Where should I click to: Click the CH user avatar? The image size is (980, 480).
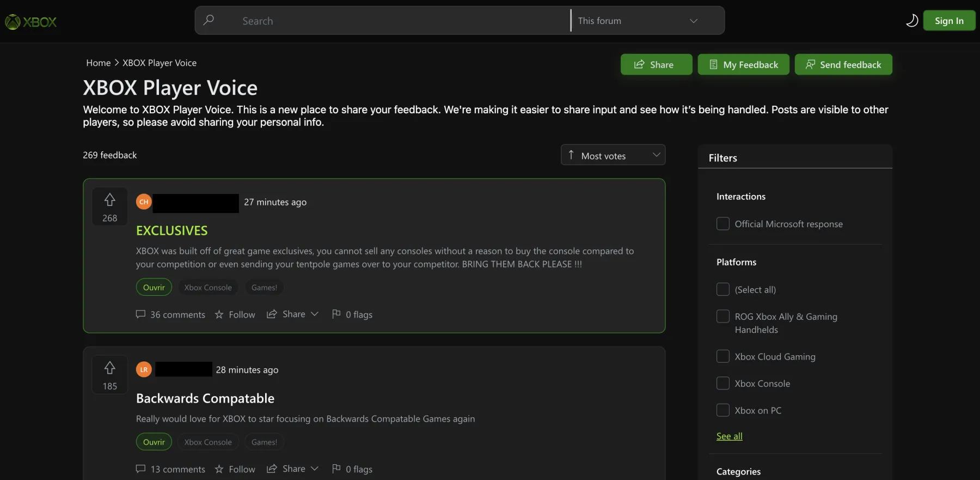point(144,202)
